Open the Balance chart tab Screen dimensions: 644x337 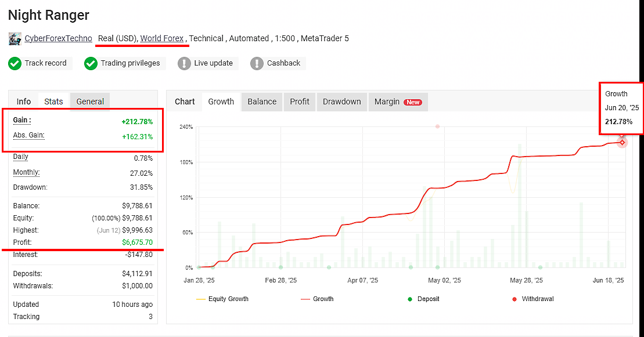(x=262, y=102)
